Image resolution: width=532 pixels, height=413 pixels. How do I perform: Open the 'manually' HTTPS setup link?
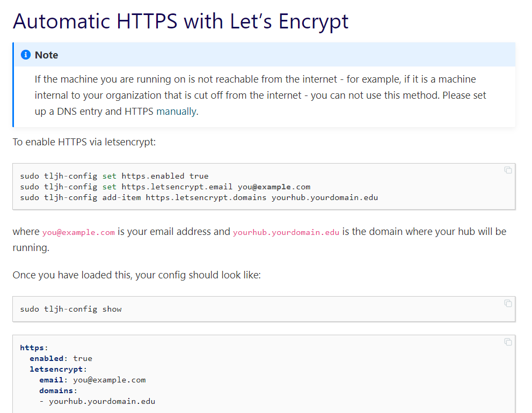coord(176,112)
